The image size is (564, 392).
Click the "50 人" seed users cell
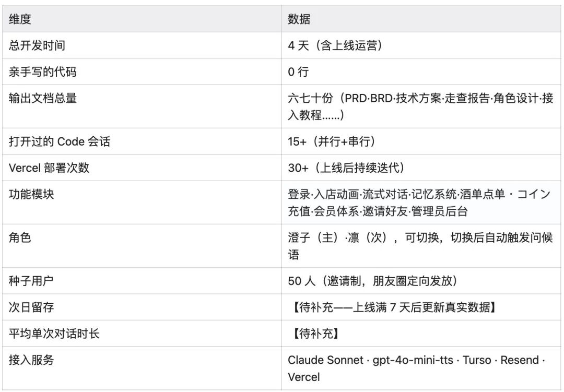click(x=373, y=281)
